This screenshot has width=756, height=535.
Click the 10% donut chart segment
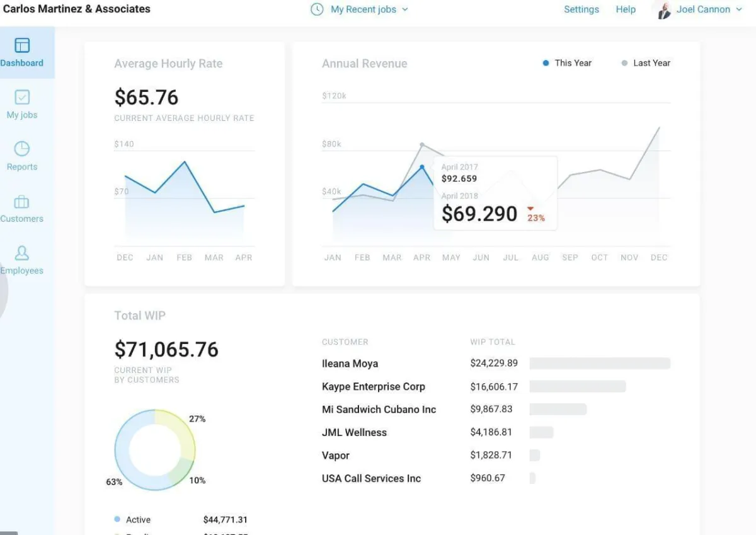click(183, 471)
